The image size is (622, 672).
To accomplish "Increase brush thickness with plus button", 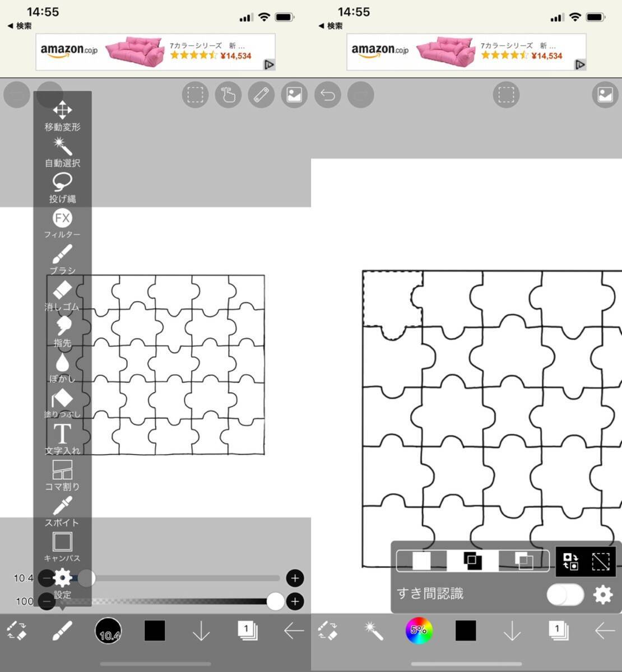I will tap(295, 578).
